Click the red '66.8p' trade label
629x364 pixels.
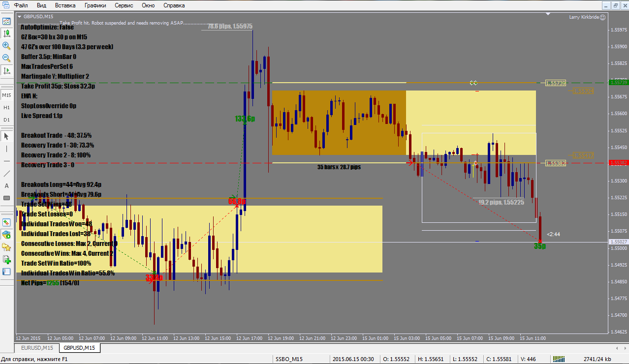(237, 202)
